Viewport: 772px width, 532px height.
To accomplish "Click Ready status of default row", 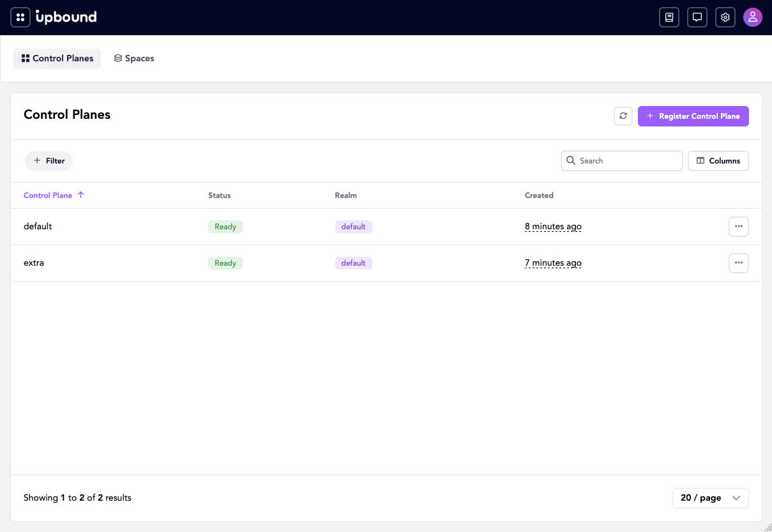I will click(225, 227).
